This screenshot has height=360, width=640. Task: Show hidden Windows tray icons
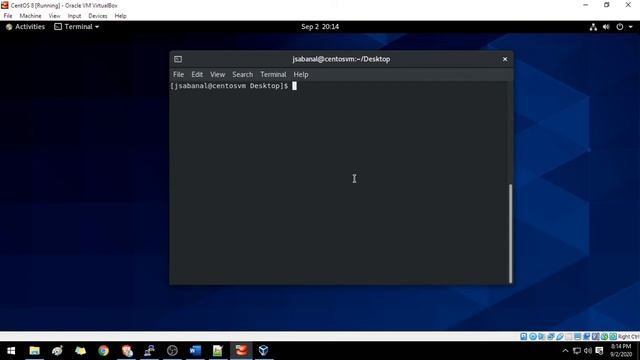(x=565, y=351)
